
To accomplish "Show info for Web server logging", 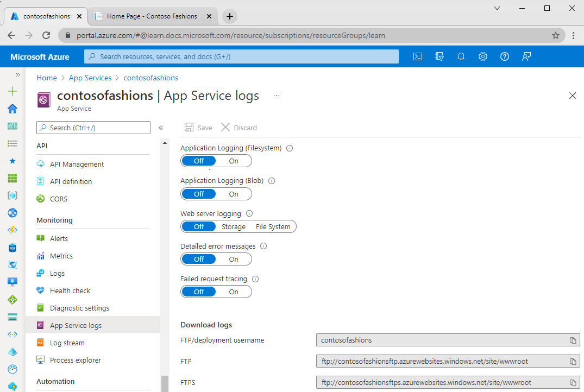I will (249, 213).
